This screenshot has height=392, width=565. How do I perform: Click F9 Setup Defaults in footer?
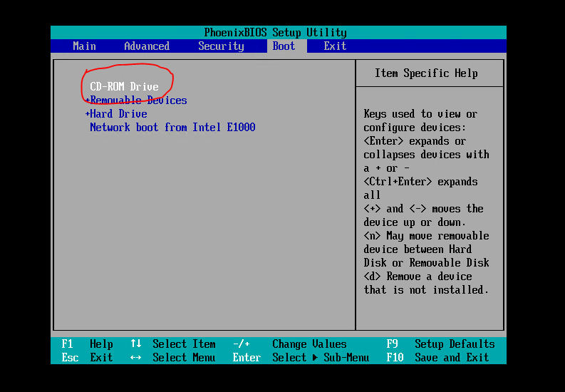click(x=440, y=344)
